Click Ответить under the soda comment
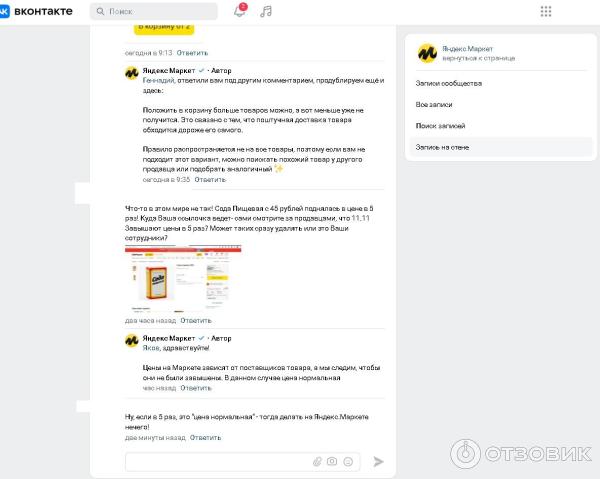The image size is (600, 479). click(x=196, y=320)
